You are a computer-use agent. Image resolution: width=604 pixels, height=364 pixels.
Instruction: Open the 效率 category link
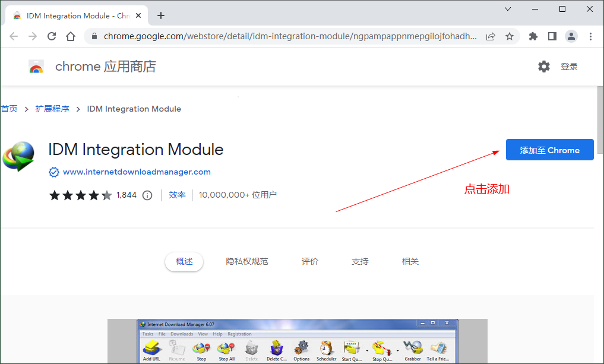click(x=177, y=195)
